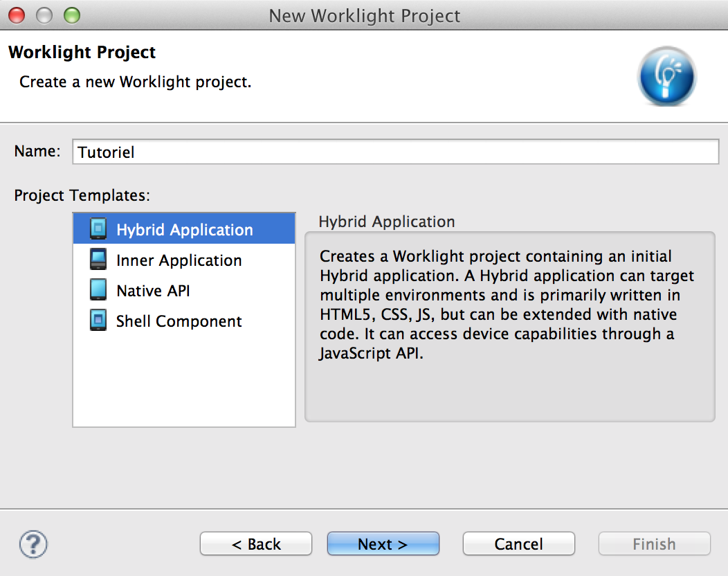The height and width of the screenshot is (576, 728).
Task: Proceed with the Next > button
Action: pyautogui.click(x=383, y=544)
